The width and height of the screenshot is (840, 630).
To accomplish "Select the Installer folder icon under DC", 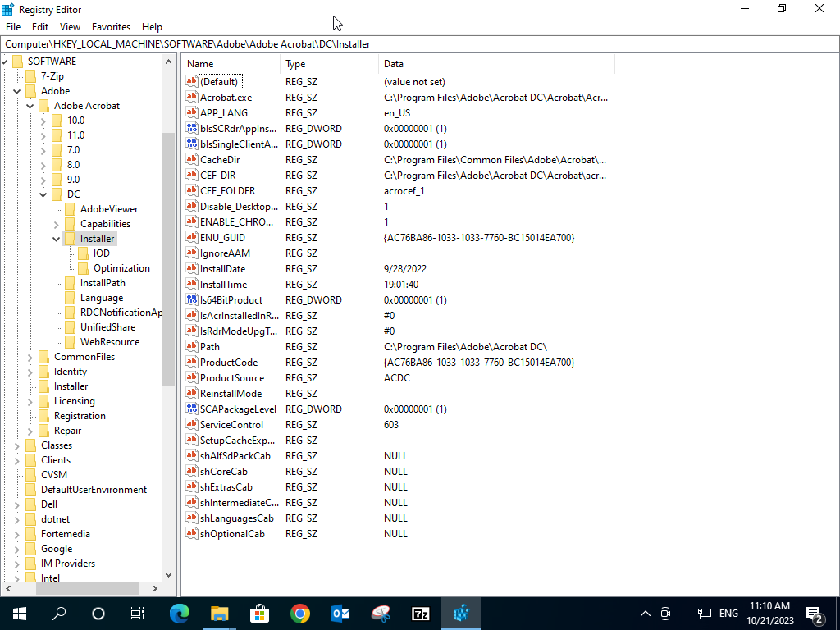I will 70,239.
